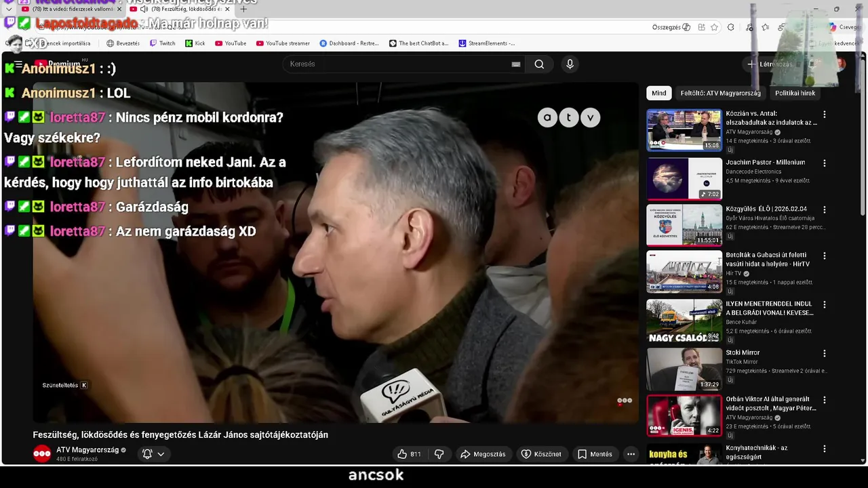Open three-dot overlay button on video corner
The height and width of the screenshot is (488, 868).
pos(625,401)
